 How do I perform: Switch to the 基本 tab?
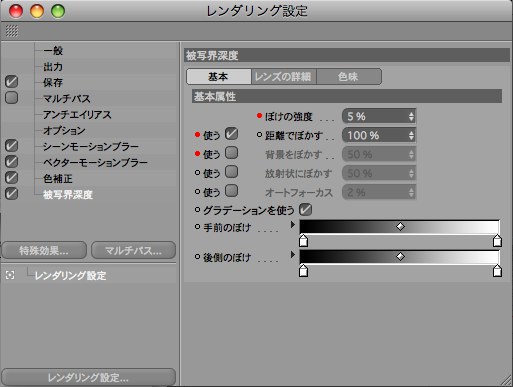[x=218, y=77]
